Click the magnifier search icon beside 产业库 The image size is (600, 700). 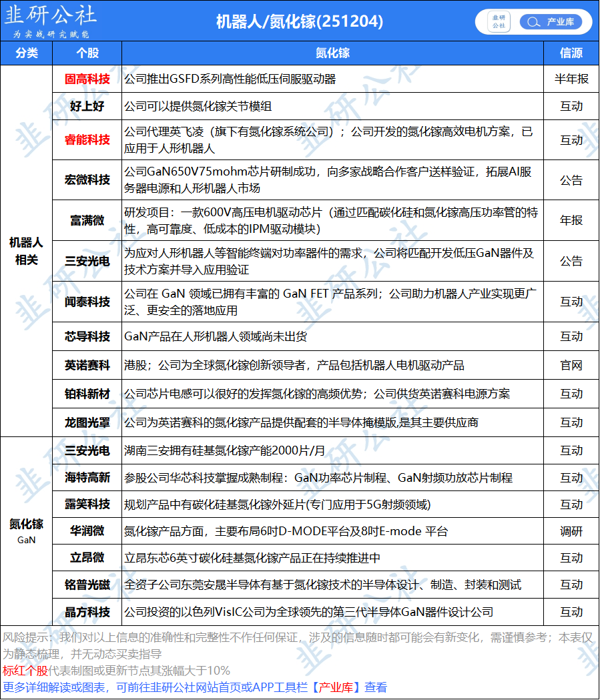[533, 21]
